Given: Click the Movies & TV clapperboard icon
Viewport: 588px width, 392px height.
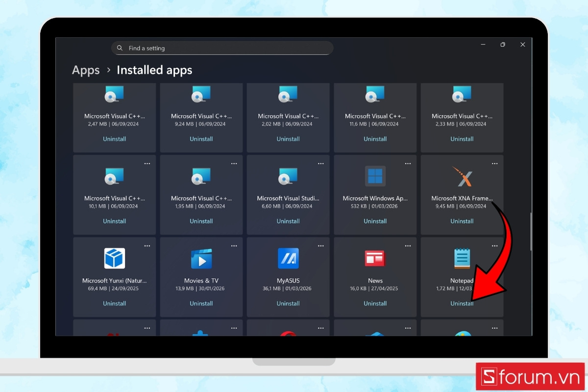Looking at the screenshot, I should tap(201, 258).
